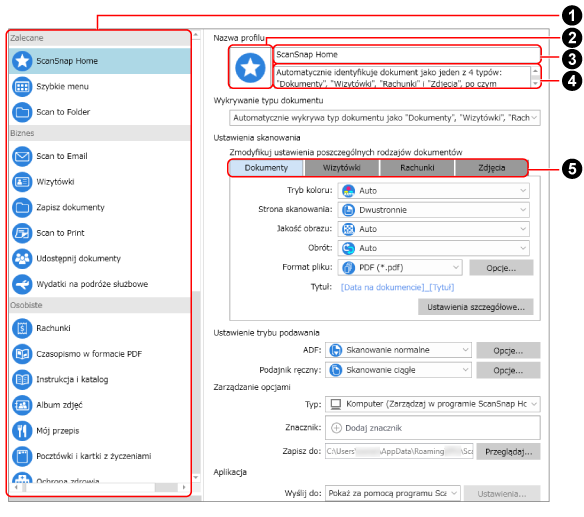Select the Scan to Print text
Image resolution: width=584 pixels, height=517 pixels.
coord(60,233)
